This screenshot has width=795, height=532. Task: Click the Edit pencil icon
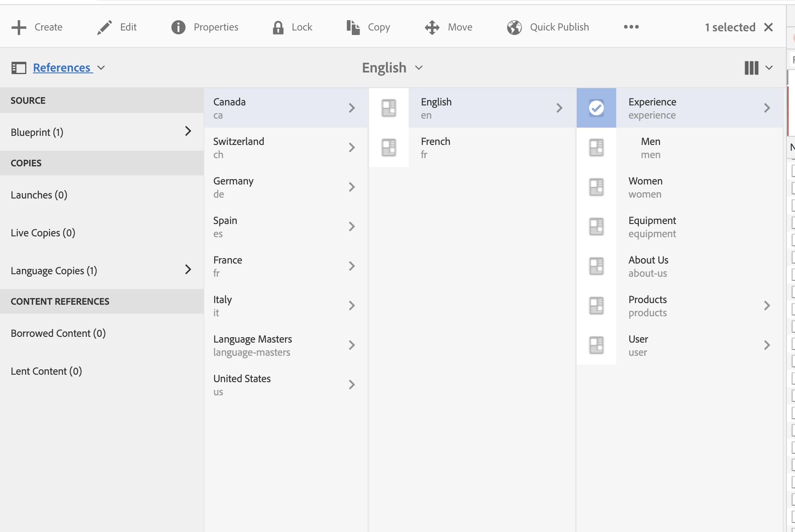105,27
